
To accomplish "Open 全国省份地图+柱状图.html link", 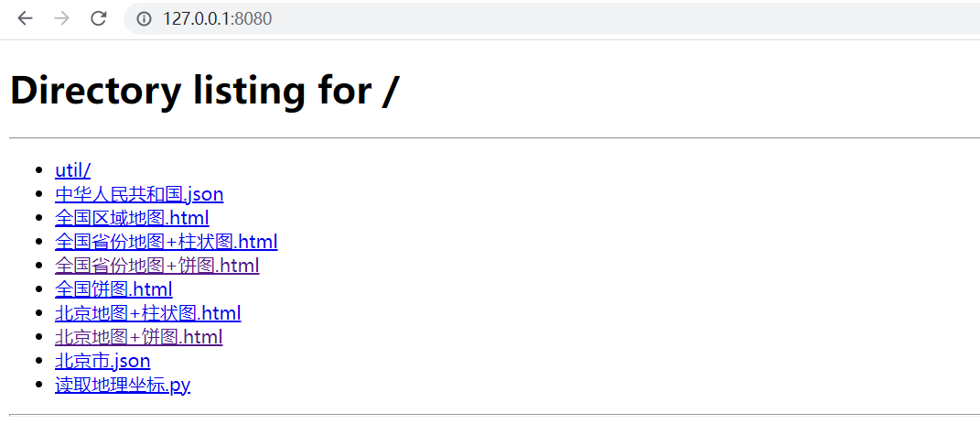I will (x=167, y=242).
